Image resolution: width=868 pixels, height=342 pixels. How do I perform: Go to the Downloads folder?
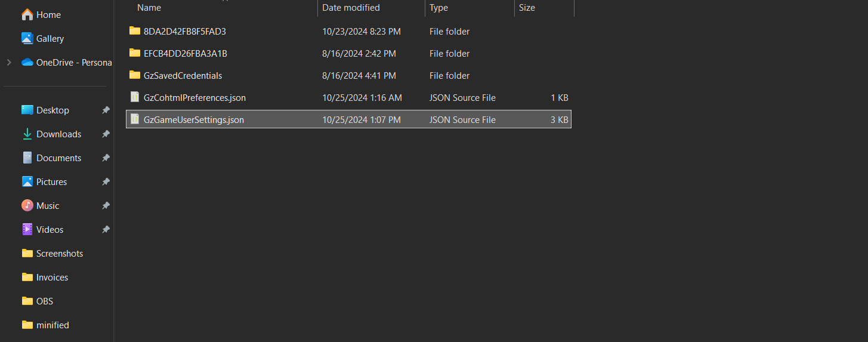point(58,134)
